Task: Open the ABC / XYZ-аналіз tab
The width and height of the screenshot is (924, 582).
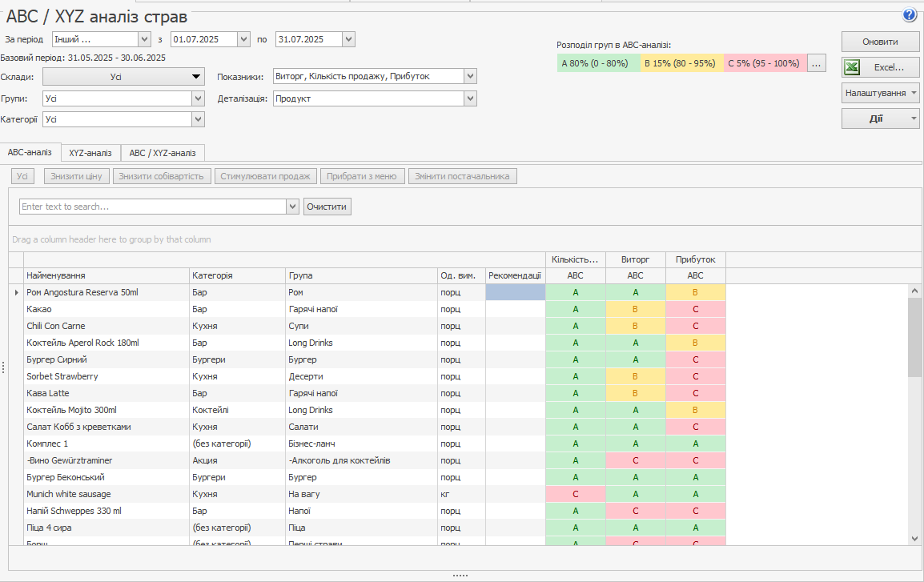Action: tap(163, 153)
